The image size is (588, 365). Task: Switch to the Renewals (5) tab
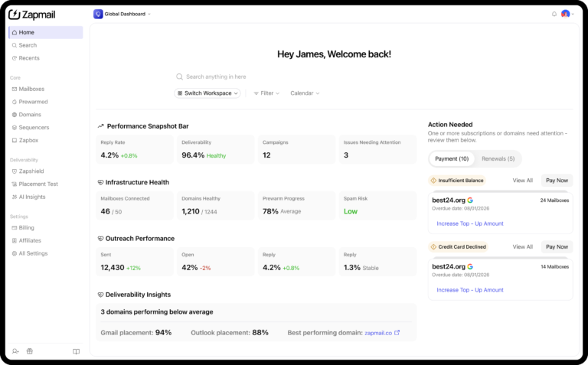(498, 159)
